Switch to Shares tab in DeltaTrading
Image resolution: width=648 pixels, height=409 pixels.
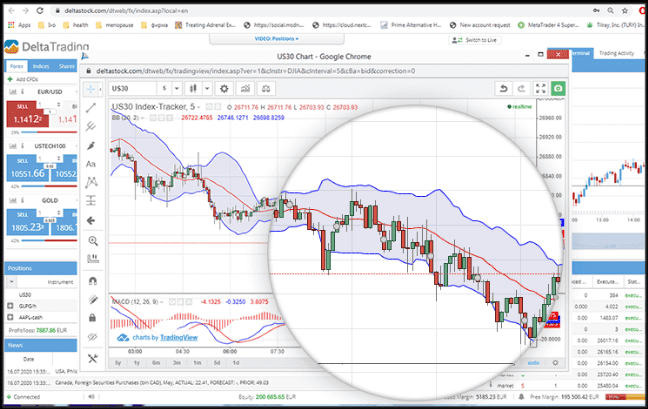point(66,66)
